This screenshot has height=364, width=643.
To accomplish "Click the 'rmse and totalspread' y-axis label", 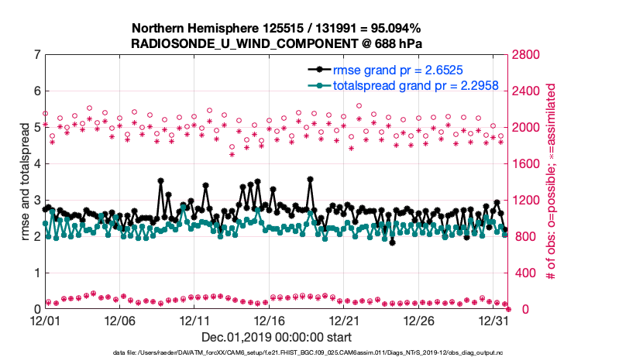I will tap(26, 182).
